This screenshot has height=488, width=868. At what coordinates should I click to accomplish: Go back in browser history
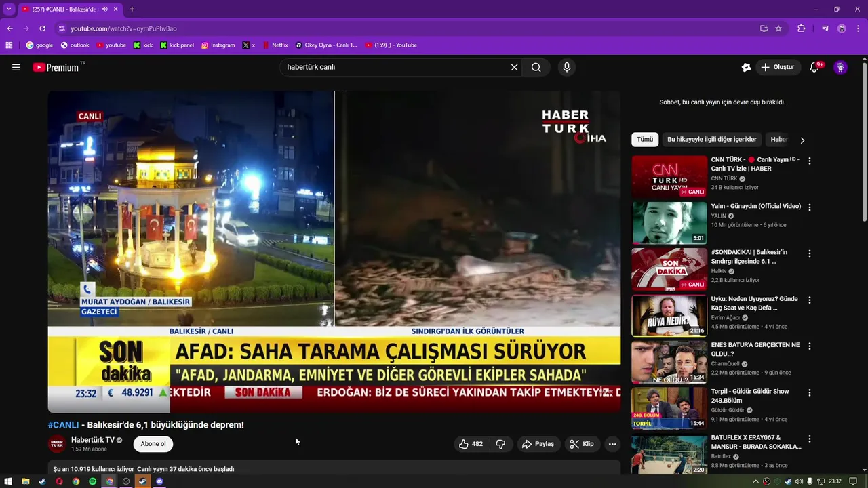(x=9, y=28)
